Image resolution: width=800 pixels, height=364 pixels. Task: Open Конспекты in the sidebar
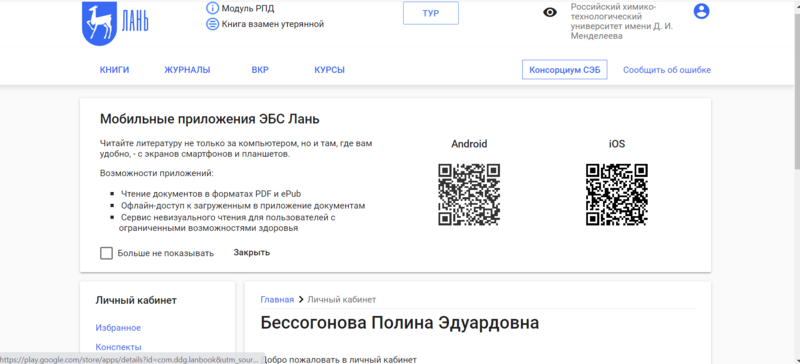(118, 347)
